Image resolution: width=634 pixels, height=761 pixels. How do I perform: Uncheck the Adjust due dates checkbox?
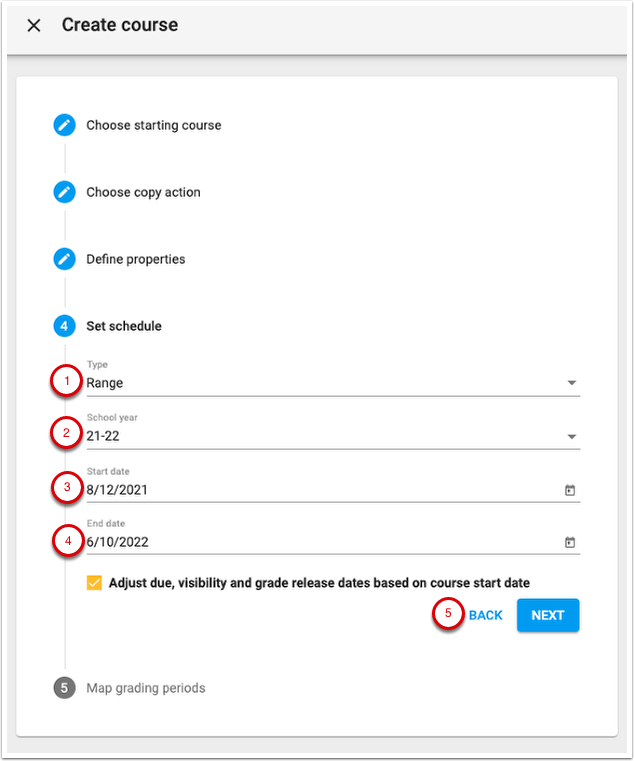(95, 583)
